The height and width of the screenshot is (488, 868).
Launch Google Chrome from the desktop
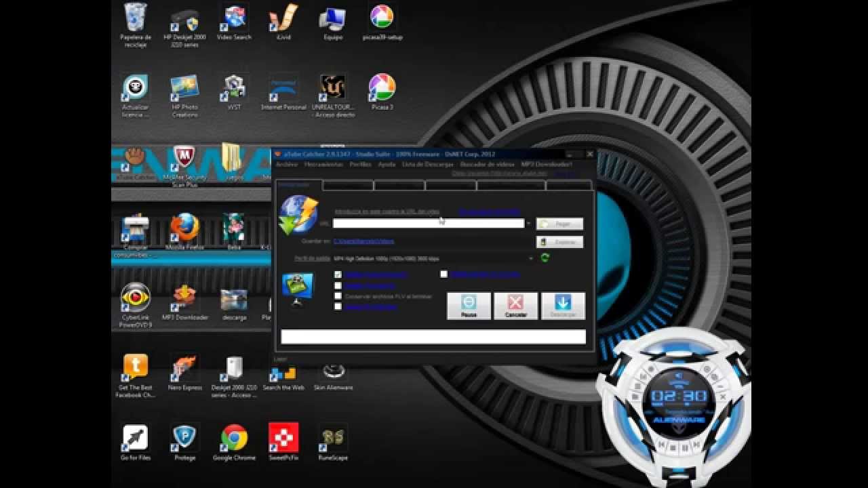[x=234, y=443]
